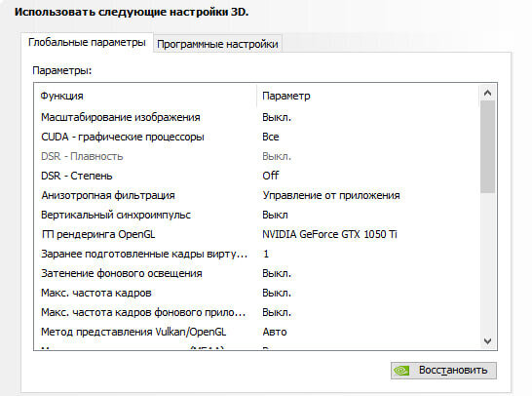
Task: Open the Метод представления Vulkan/OpenGL Авто value
Action: pyautogui.click(x=275, y=333)
